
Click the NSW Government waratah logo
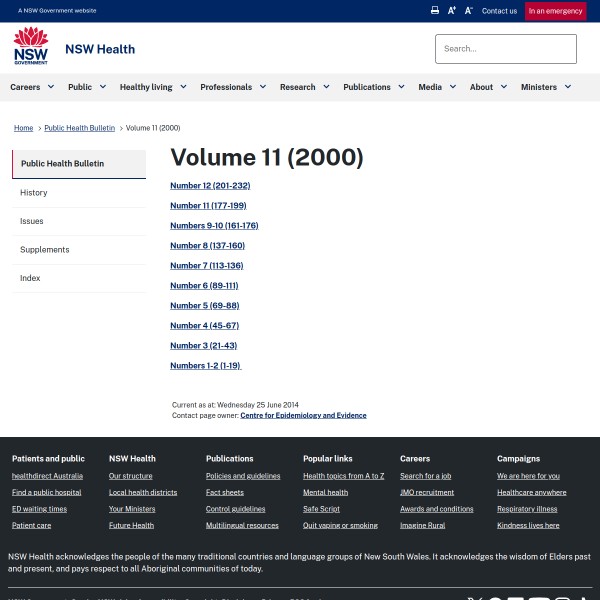point(30,47)
